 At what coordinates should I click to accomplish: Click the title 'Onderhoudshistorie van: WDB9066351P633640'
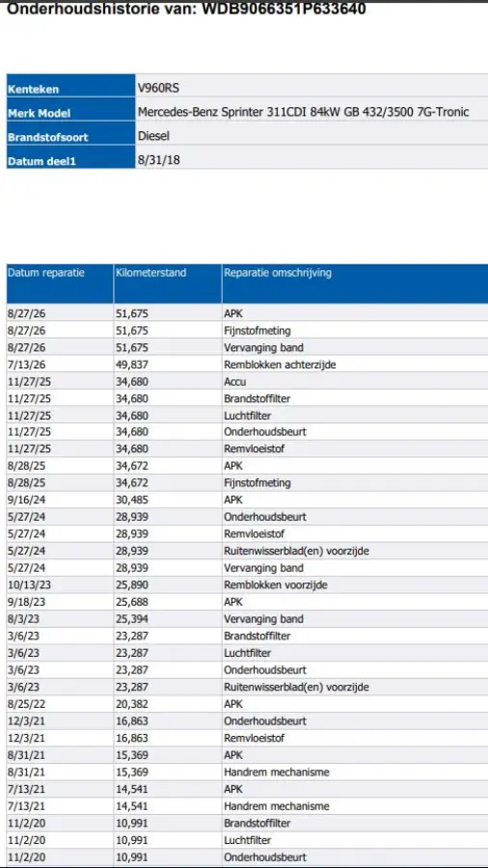pos(186,10)
